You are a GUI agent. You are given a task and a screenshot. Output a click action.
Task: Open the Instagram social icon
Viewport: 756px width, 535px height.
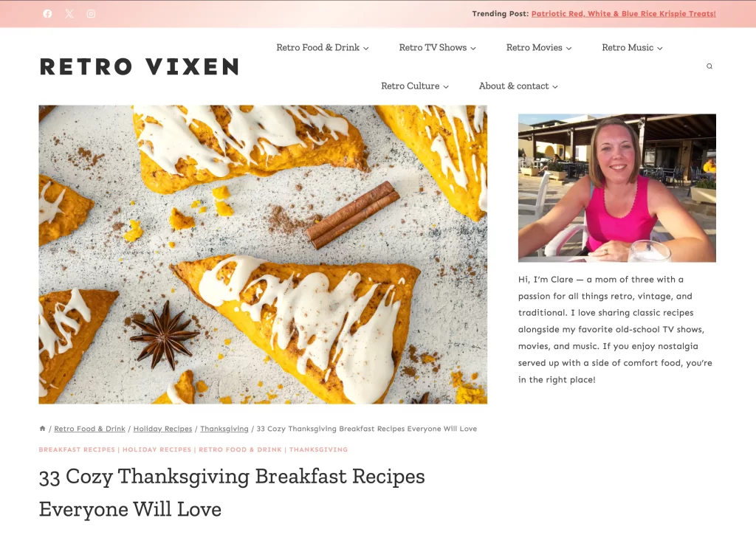tap(91, 13)
